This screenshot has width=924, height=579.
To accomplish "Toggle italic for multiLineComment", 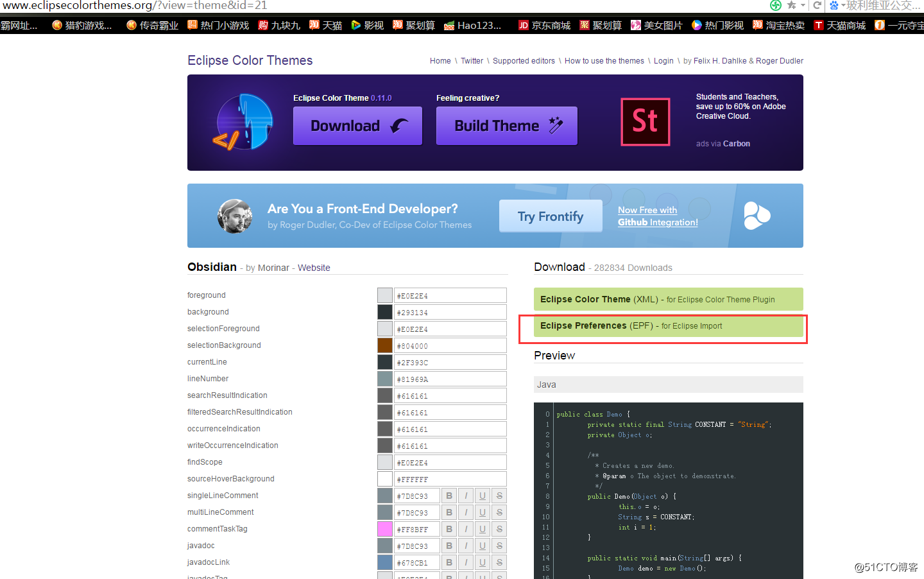I will 466,512.
